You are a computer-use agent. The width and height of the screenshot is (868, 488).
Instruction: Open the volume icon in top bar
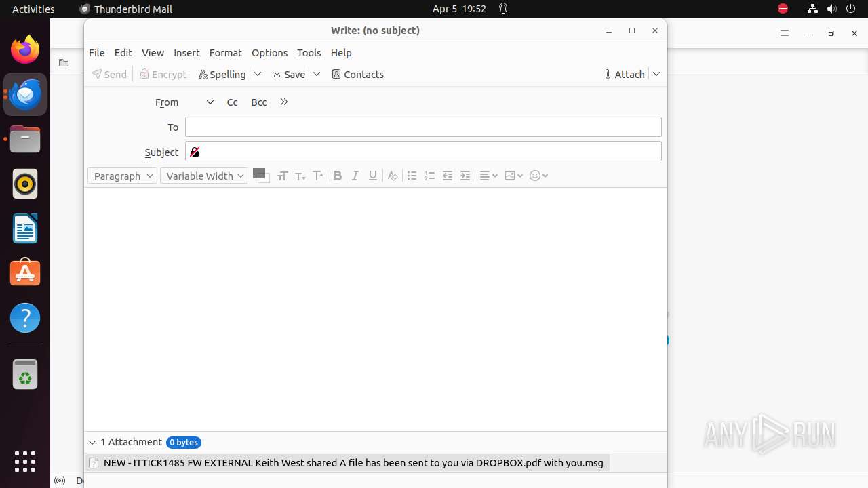[x=831, y=9]
